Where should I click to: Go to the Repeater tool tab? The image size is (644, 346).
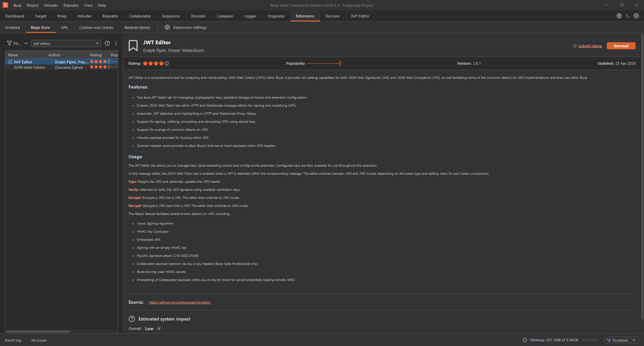pos(110,16)
